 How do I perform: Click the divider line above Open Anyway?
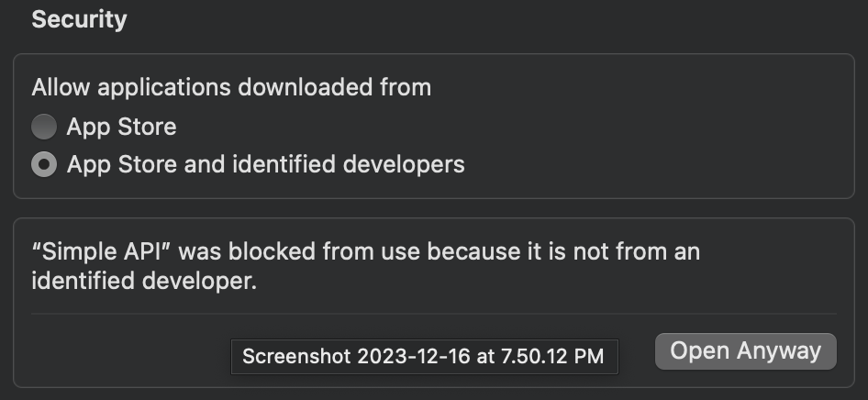pyautogui.click(x=433, y=314)
